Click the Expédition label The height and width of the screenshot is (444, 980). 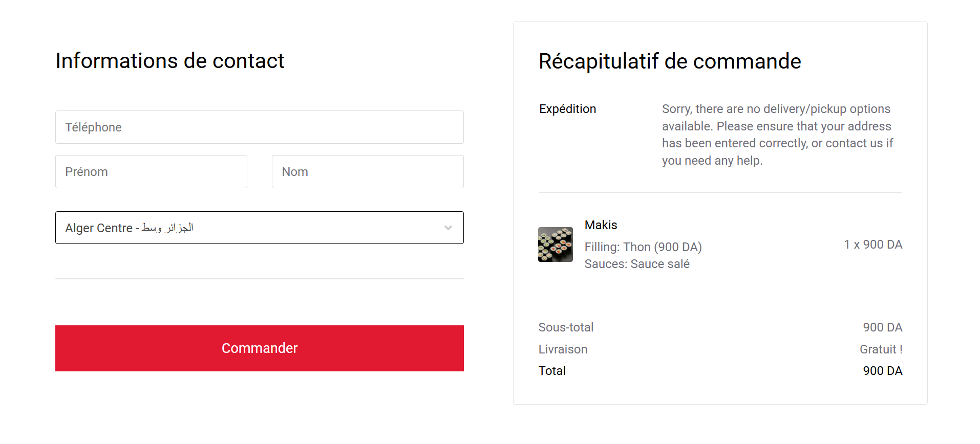coord(567,109)
